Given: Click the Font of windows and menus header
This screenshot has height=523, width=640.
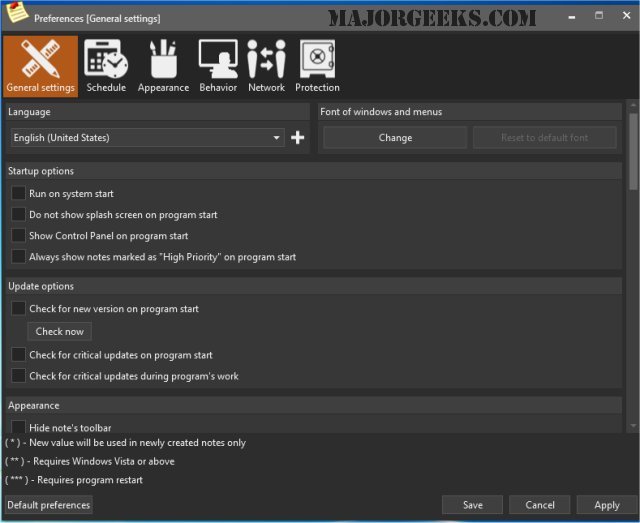Looking at the screenshot, I should point(470,111).
